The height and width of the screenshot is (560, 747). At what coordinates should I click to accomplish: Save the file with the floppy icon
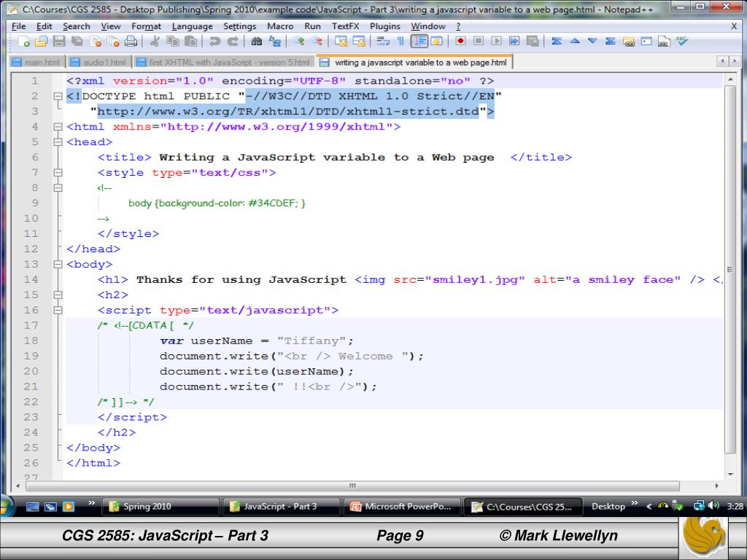(x=59, y=42)
